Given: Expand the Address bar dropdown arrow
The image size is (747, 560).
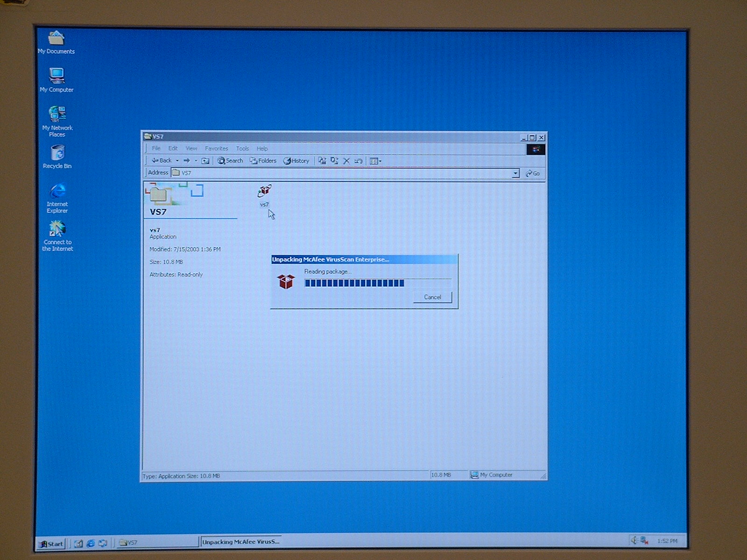Looking at the screenshot, I should (515, 173).
